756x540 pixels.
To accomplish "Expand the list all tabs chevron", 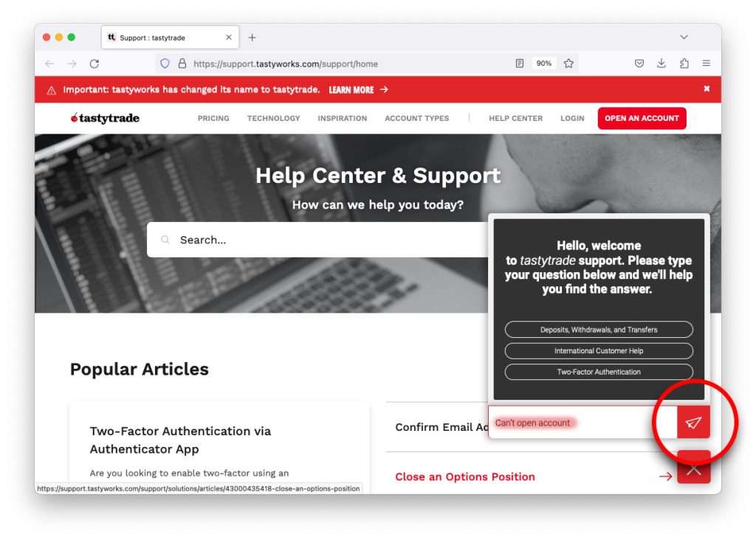I will 684,37.
